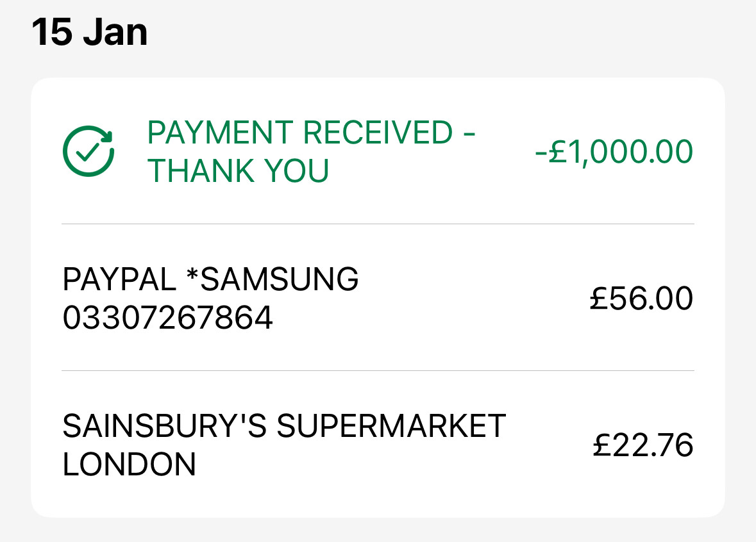Tap the 03307267864 merchant phone number
The height and width of the screenshot is (542, 756).
(168, 318)
